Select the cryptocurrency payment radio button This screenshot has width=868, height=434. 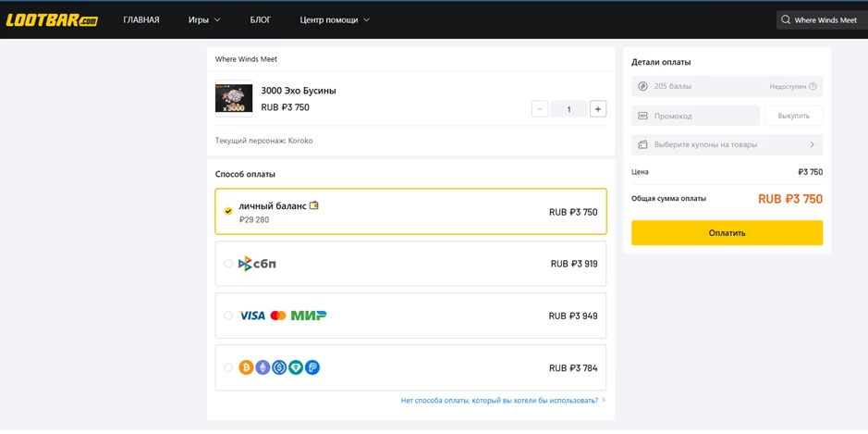click(228, 367)
